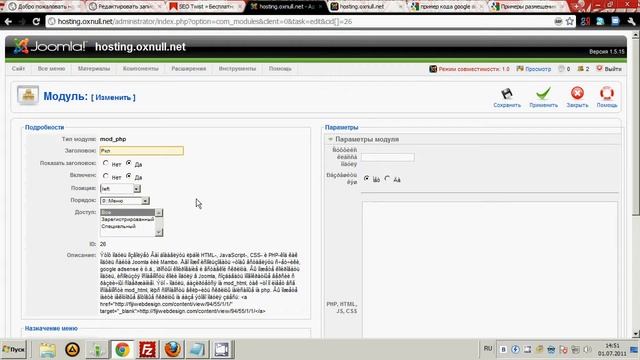Switch to the SEO Twist browser tab
640x360 pixels.
click(205, 7)
